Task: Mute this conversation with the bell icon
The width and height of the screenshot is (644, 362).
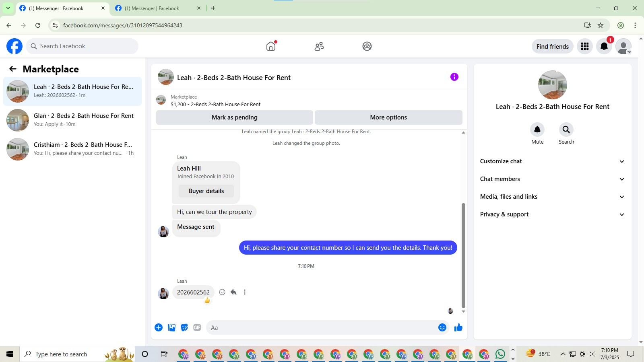Action: 537,130
